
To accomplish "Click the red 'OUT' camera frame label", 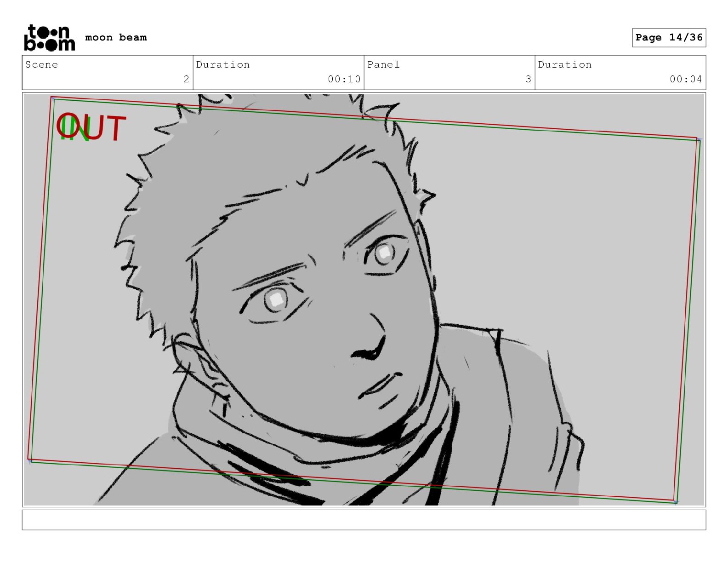I will coord(92,126).
